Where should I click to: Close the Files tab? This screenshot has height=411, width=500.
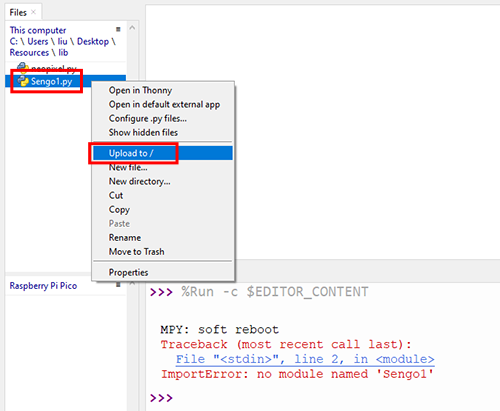33,12
